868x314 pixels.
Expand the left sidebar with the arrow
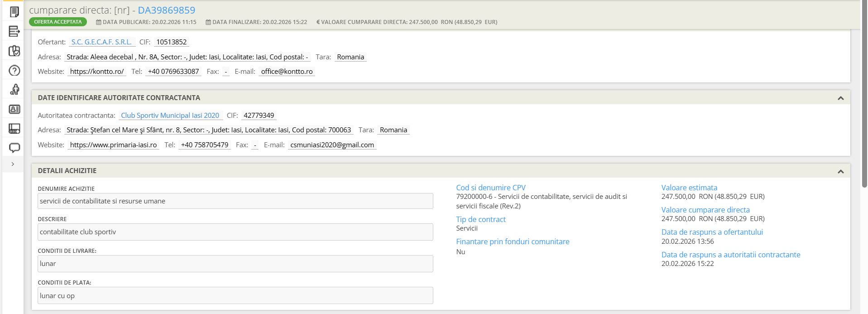13,164
